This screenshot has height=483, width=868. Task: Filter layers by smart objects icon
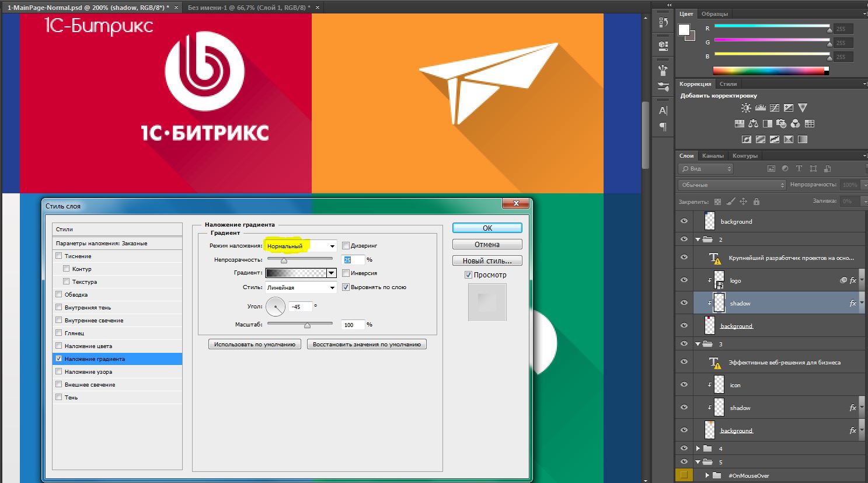coord(827,169)
